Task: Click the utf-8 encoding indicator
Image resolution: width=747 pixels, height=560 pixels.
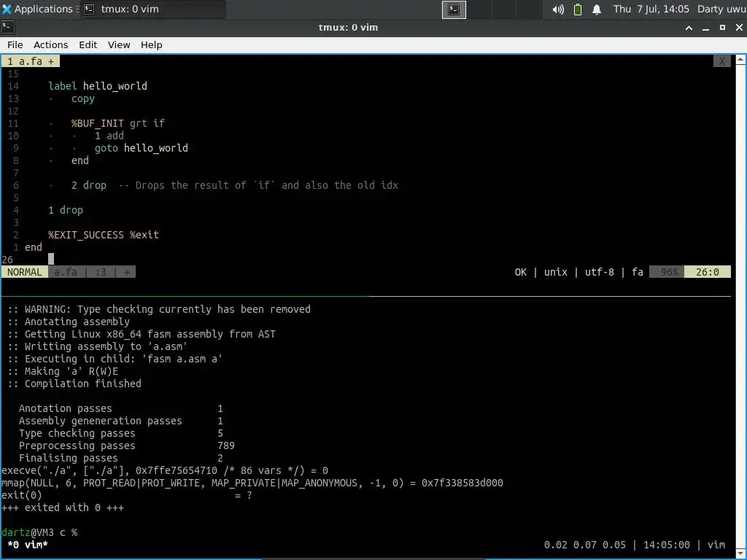Action: tap(600, 272)
